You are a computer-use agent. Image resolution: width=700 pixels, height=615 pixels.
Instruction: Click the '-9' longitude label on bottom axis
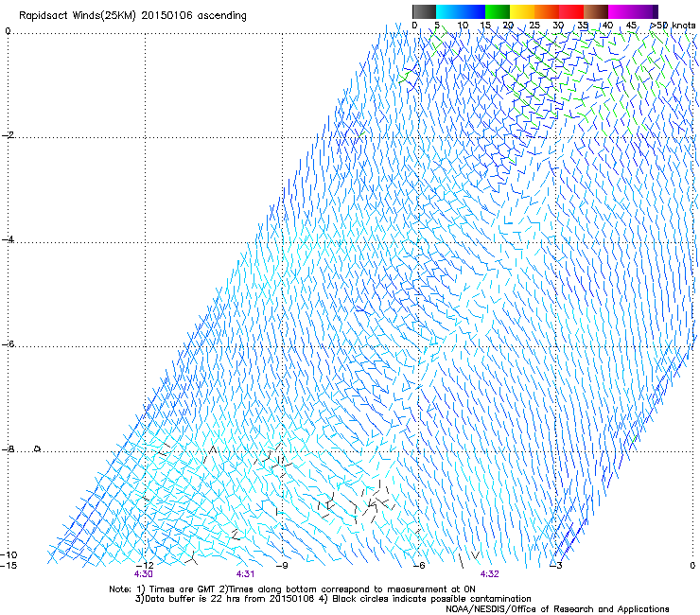click(x=282, y=565)
